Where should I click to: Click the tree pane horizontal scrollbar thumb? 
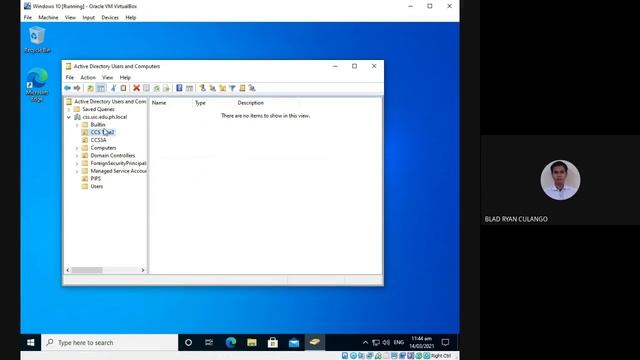pos(87,270)
